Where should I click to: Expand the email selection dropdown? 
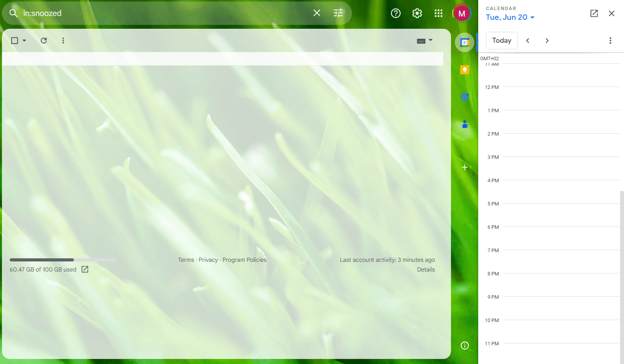24,40
